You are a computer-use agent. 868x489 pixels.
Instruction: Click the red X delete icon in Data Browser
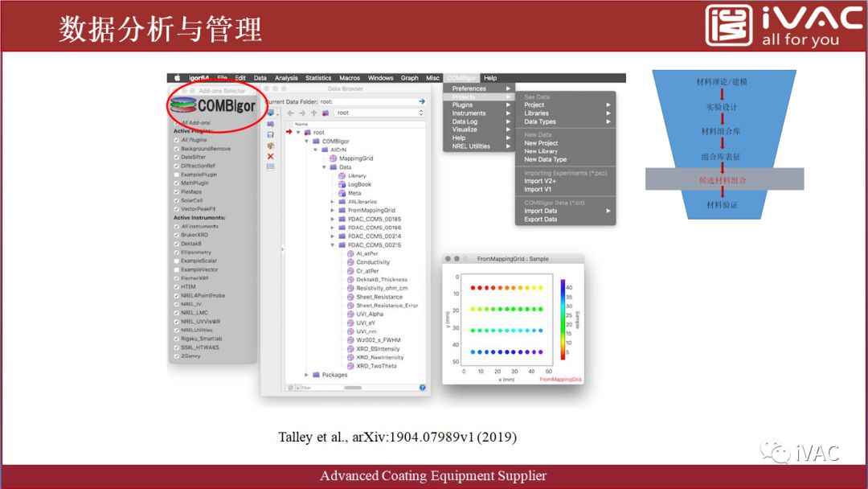point(270,156)
